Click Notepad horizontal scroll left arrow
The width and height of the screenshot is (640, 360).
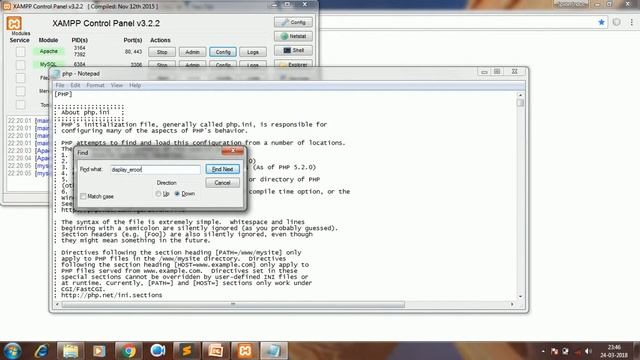(x=57, y=304)
